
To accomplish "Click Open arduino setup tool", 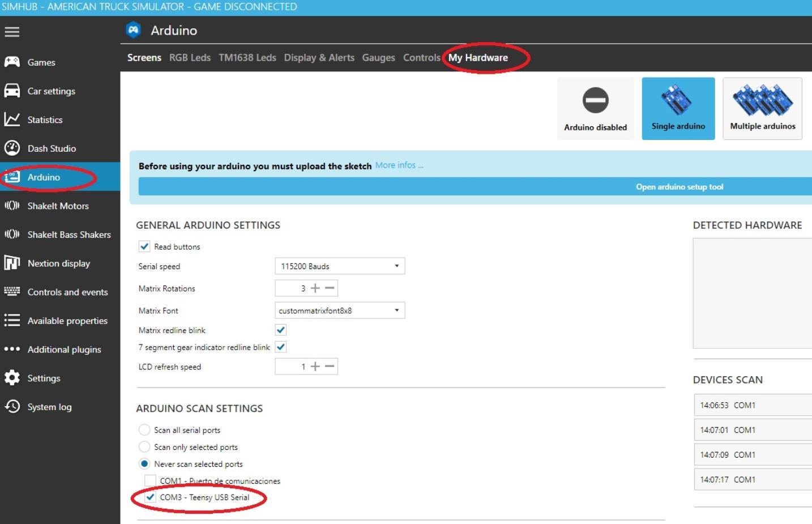I will click(475, 187).
